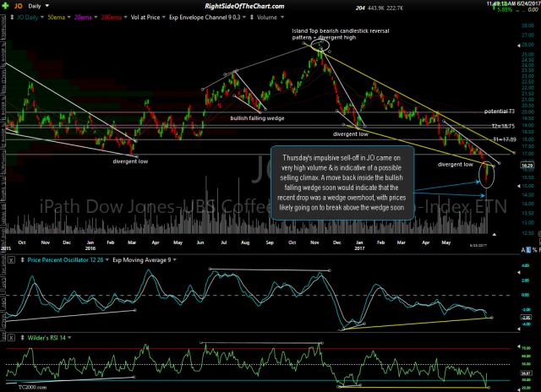Open the Volume dropdown arrow
This screenshot has height=392, width=541.
click(282, 17)
